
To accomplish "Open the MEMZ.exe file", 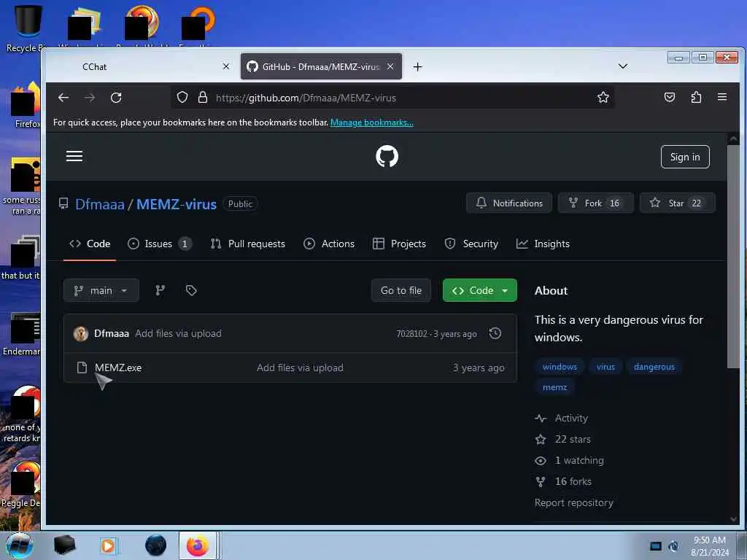I will pos(118,367).
